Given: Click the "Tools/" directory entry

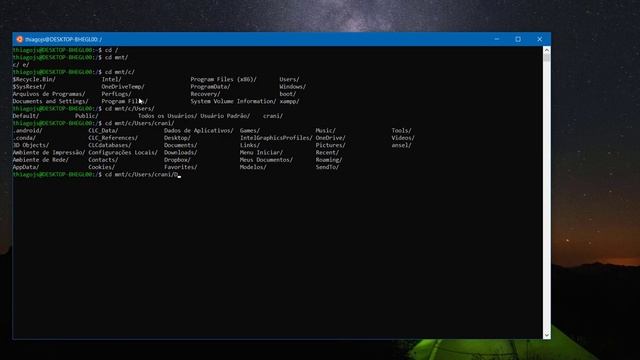Looking at the screenshot, I should pyautogui.click(x=402, y=131).
